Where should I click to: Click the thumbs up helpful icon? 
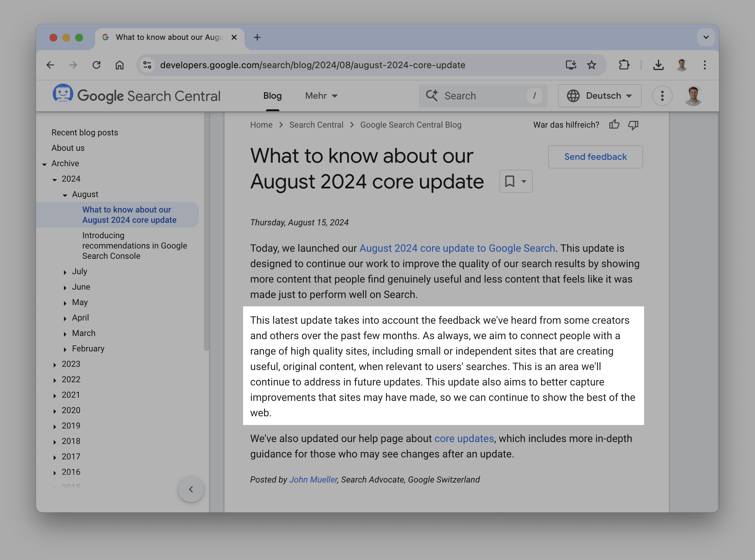(x=614, y=125)
